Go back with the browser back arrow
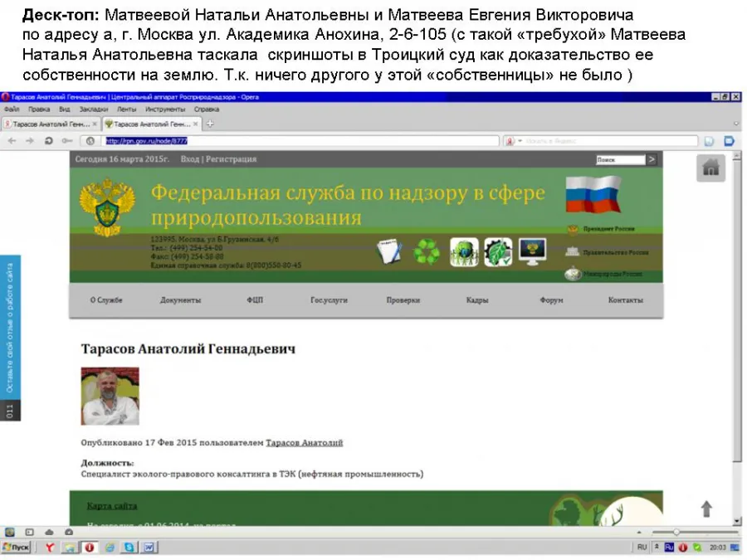This screenshot has height=560, width=747. 12,141
